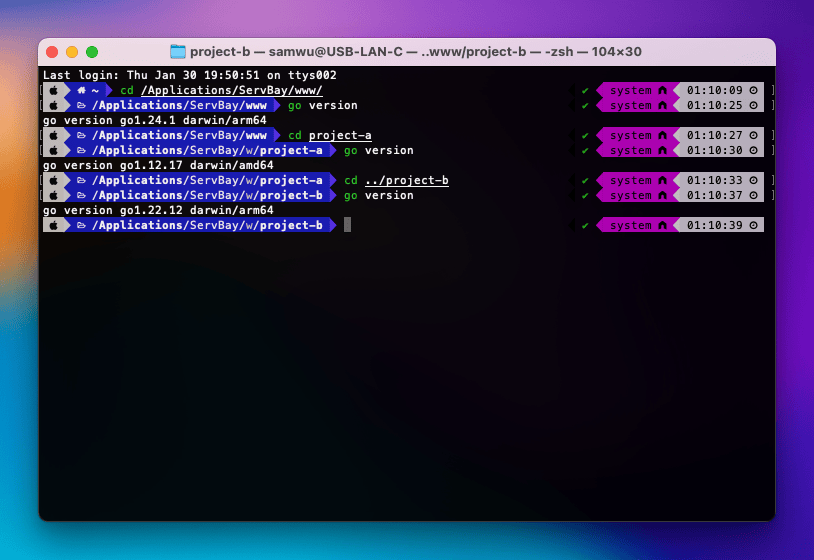Click the open folder icon in the last prompt
Screen dimensions: 814x560
click(x=81, y=226)
